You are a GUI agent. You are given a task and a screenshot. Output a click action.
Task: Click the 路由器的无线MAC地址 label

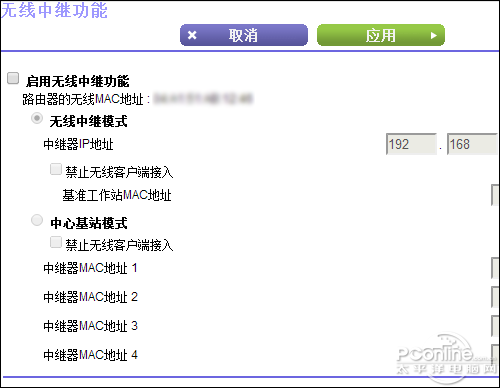click(83, 99)
